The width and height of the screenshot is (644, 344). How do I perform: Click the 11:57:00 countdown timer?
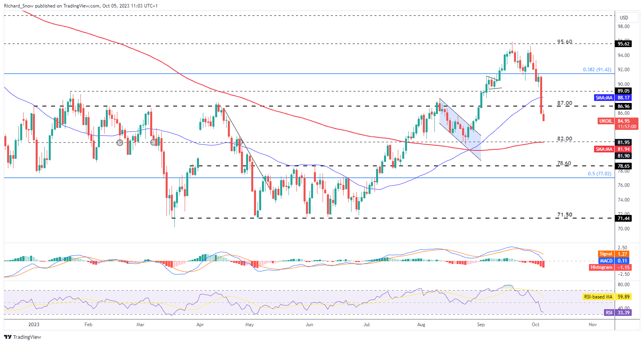627,127
